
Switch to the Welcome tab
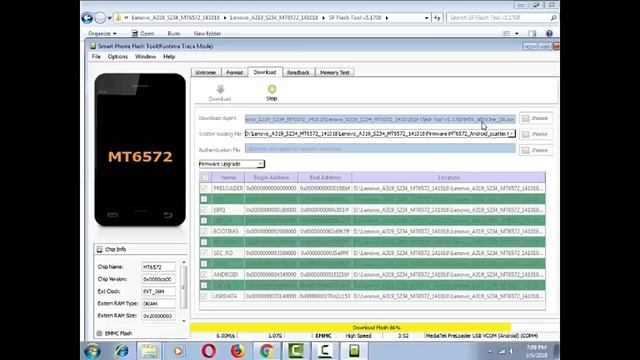coord(206,72)
